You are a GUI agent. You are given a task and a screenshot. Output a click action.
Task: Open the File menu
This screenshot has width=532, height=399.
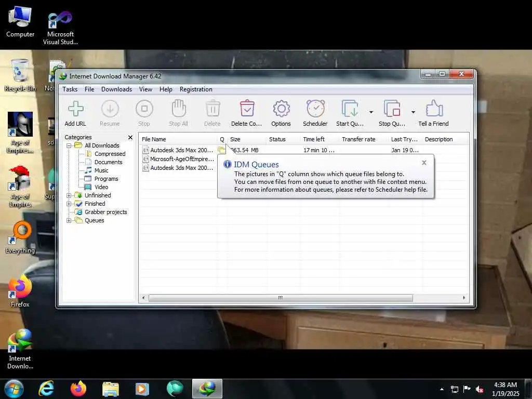89,89
